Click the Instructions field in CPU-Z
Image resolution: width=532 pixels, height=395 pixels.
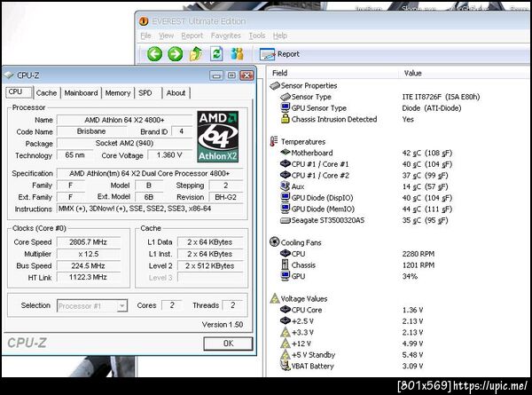[150, 209]
